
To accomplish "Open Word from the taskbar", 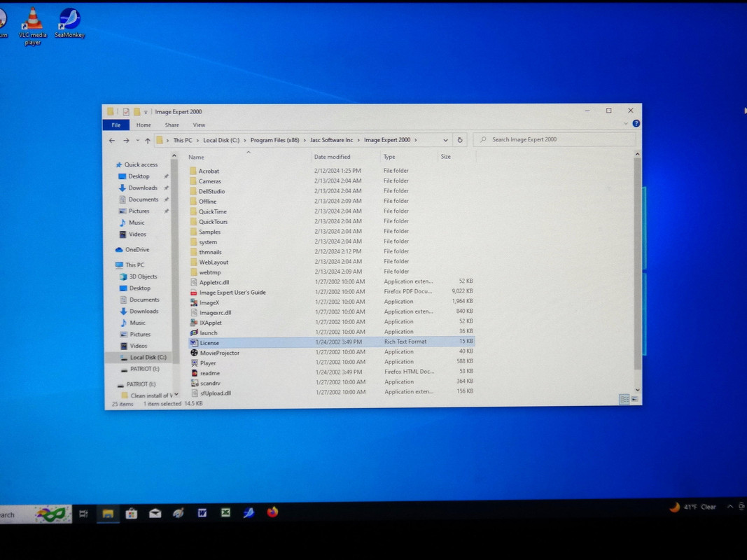I will pos(202,513).
